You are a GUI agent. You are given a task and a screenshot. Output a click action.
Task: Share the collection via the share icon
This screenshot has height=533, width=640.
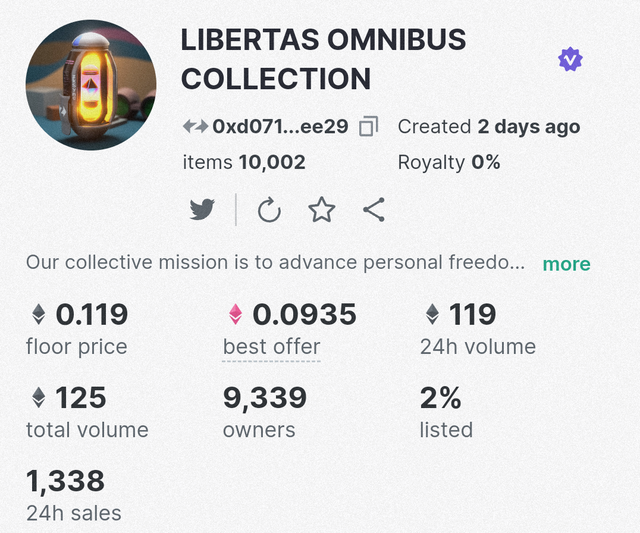(x=374, y=209)
